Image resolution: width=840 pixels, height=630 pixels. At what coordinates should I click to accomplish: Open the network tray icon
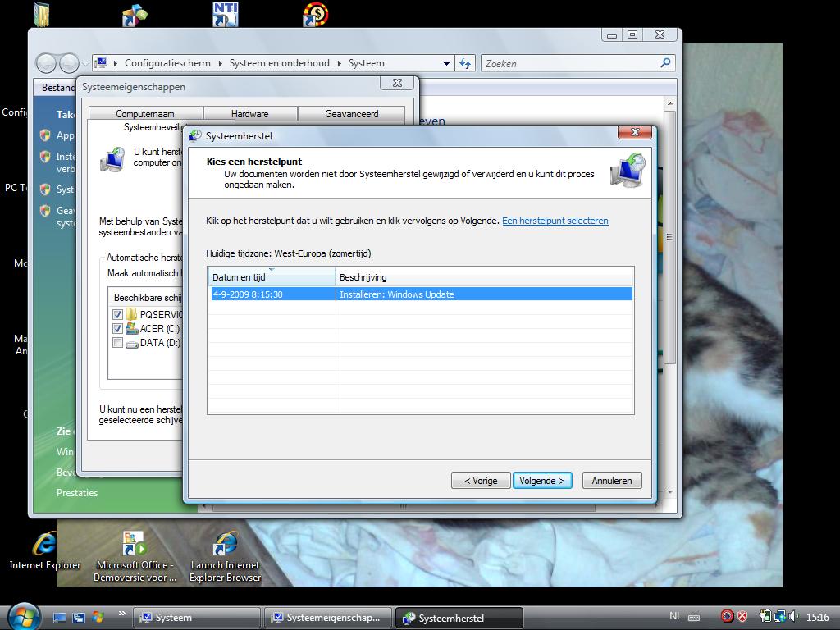coord(779,616)
